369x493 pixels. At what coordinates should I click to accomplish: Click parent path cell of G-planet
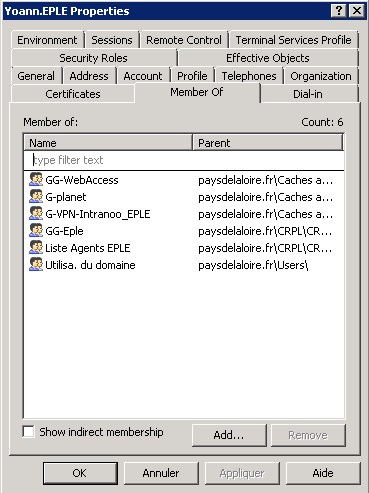pyautogui.click(x=266, y=197)
